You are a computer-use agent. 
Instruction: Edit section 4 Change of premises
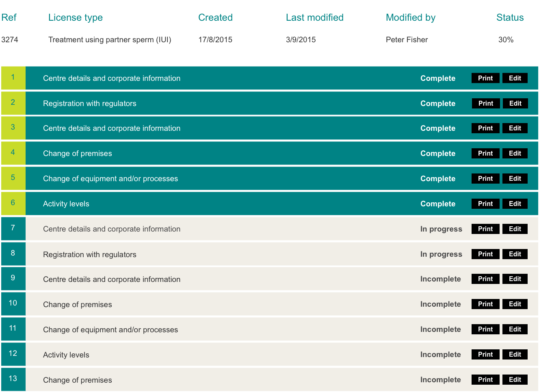point(515,153)
